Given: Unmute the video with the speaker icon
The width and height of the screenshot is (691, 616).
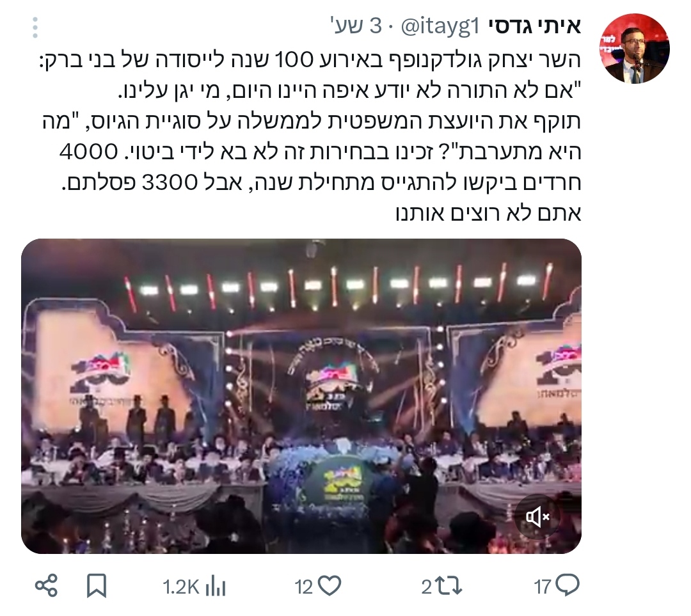Looking at the screenshot, I should click(537, 516).
